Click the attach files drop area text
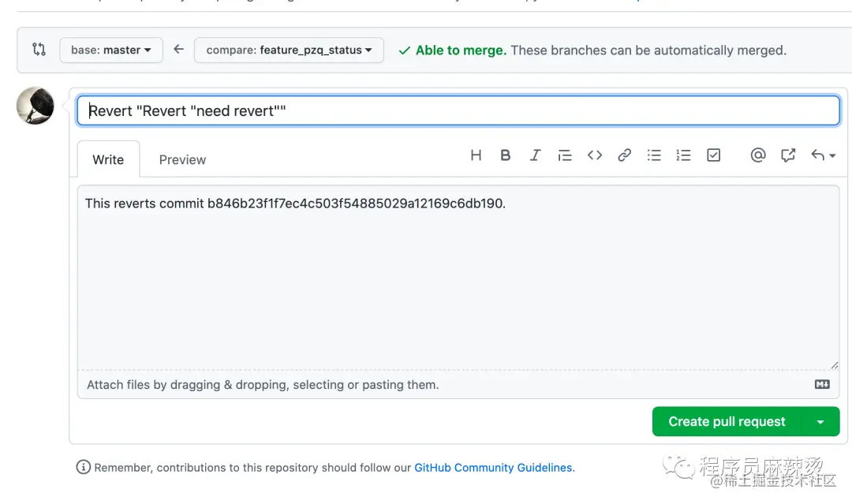852x504 pixels. tap(263, 385)
